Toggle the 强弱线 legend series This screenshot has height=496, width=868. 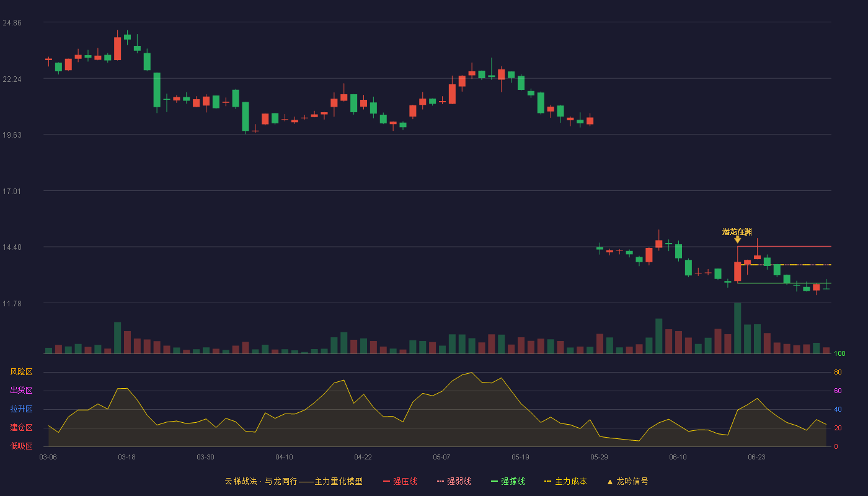[x=454, y=481]
